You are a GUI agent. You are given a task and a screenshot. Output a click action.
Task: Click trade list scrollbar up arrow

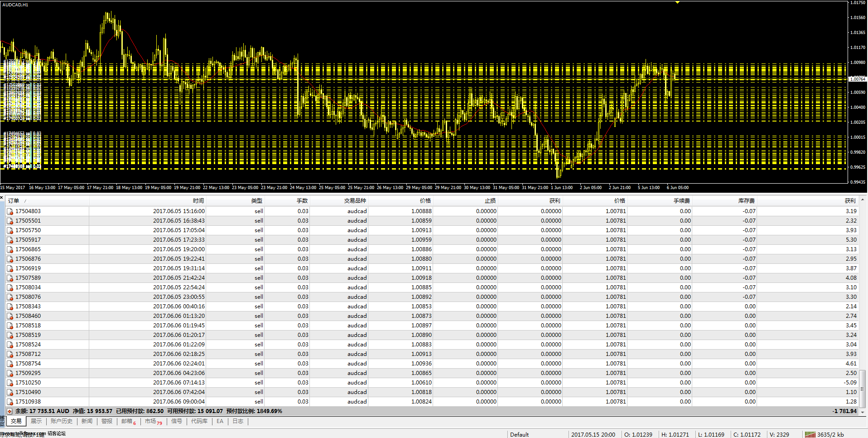[x=863, y=200]
